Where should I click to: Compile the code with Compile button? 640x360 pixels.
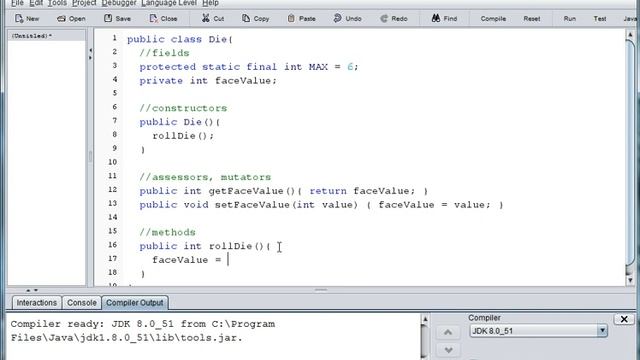pos(493,19)
